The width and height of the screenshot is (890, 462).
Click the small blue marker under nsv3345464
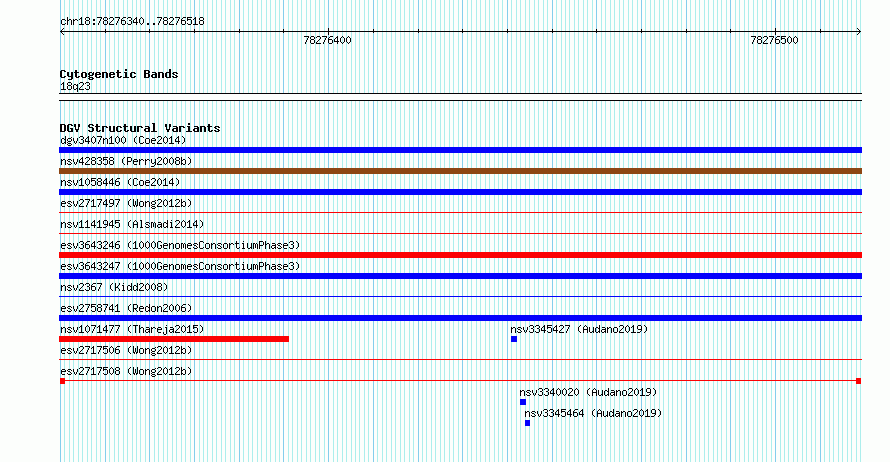click(527, 423)
